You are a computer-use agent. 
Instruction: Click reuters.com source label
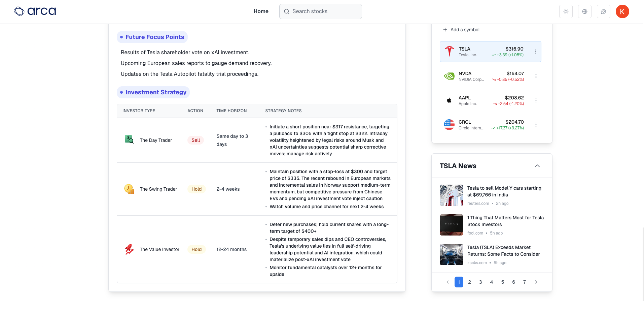(478, 204)
